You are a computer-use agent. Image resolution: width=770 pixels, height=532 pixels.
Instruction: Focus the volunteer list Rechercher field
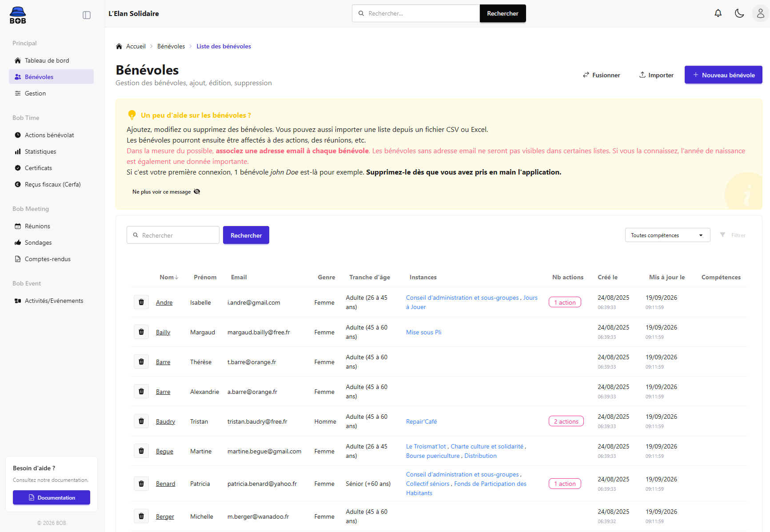[173, 235]
